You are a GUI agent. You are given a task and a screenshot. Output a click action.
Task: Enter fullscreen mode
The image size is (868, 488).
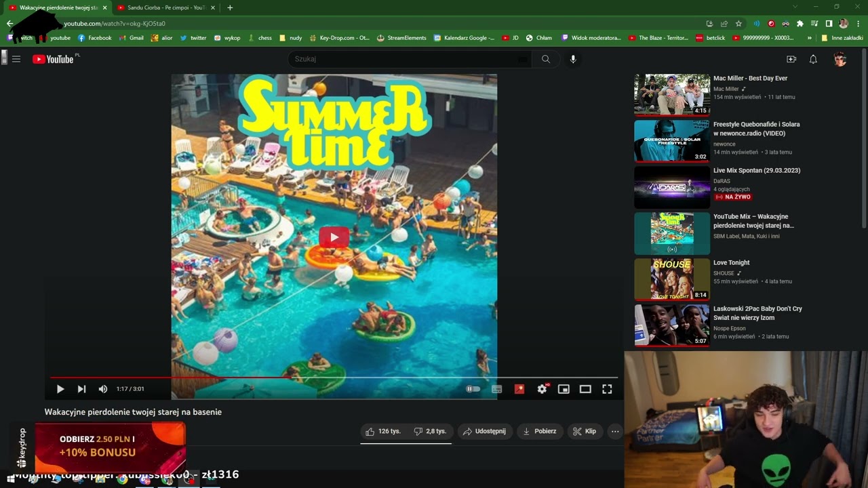click(x=607, y=389)
